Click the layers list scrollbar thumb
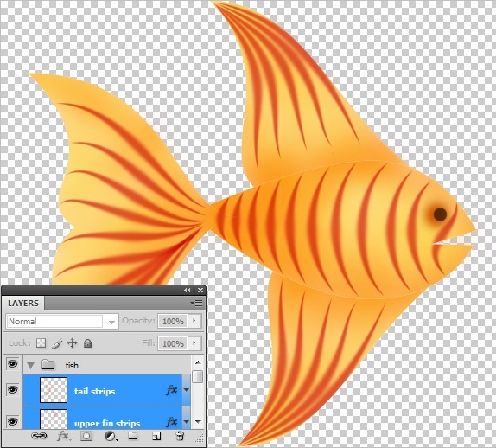The width and height of the screenshot is (496, 448). [x=198, y=376]
